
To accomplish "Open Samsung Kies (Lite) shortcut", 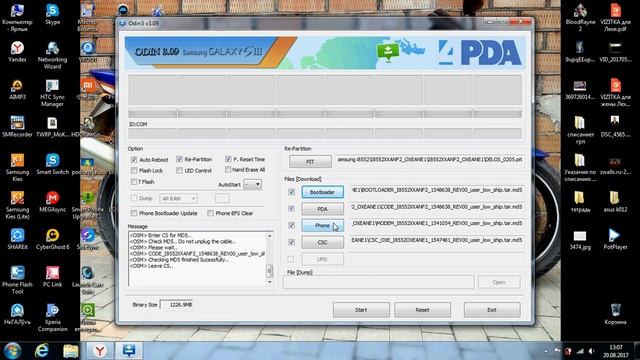I will point(17,205).
